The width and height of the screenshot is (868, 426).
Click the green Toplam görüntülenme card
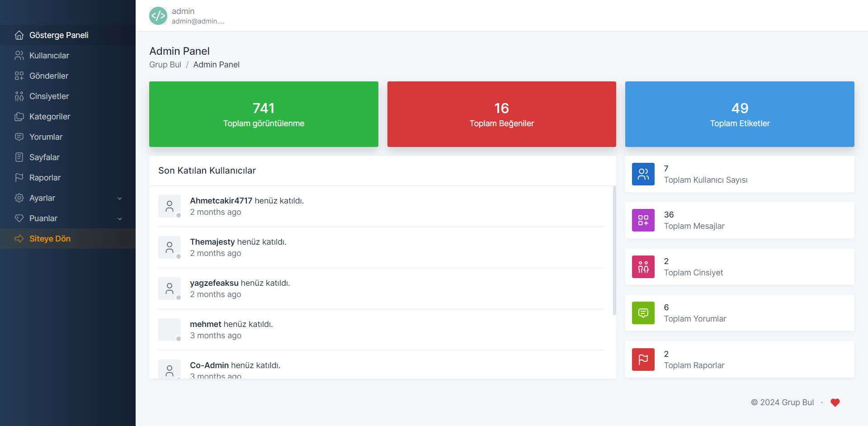click(x=264, y=114)
